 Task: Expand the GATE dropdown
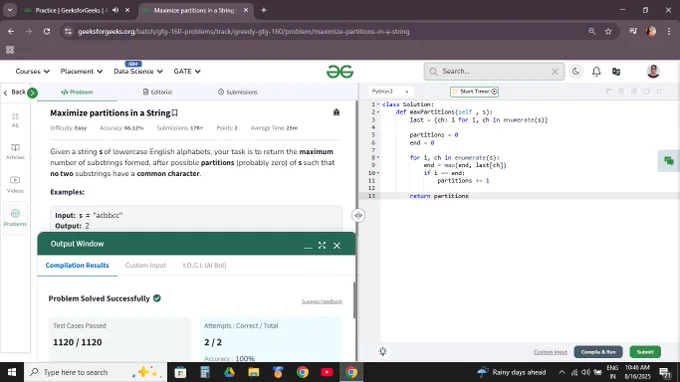tap(187, 71)
